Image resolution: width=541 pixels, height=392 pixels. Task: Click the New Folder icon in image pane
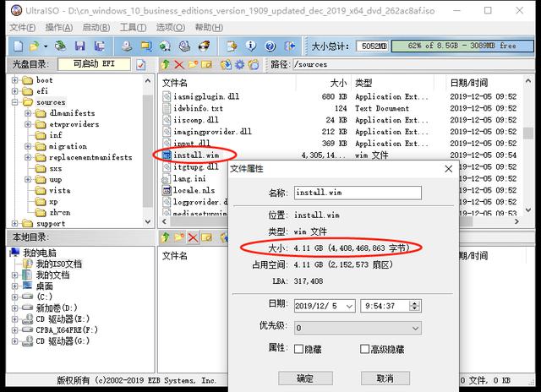(x=193, y=64)
